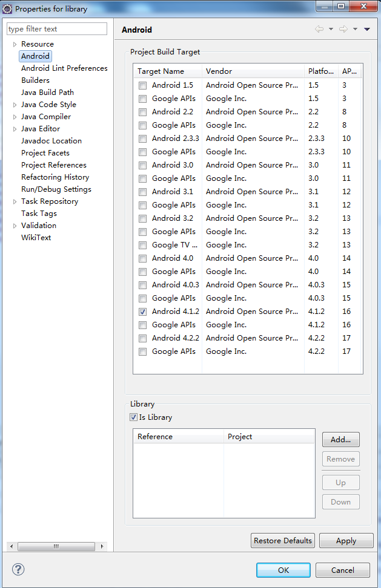Open the forward history dropdown arrow

[355, 29]
